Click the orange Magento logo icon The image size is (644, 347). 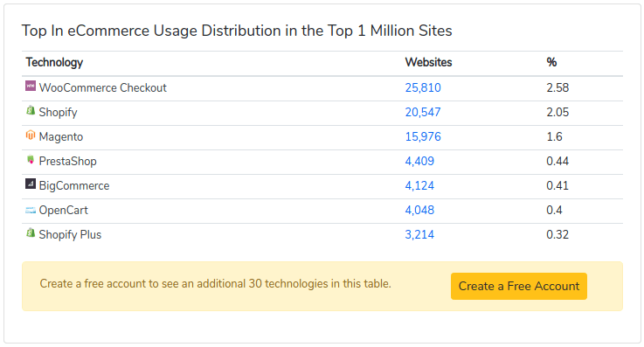click(x=31, y=135)
